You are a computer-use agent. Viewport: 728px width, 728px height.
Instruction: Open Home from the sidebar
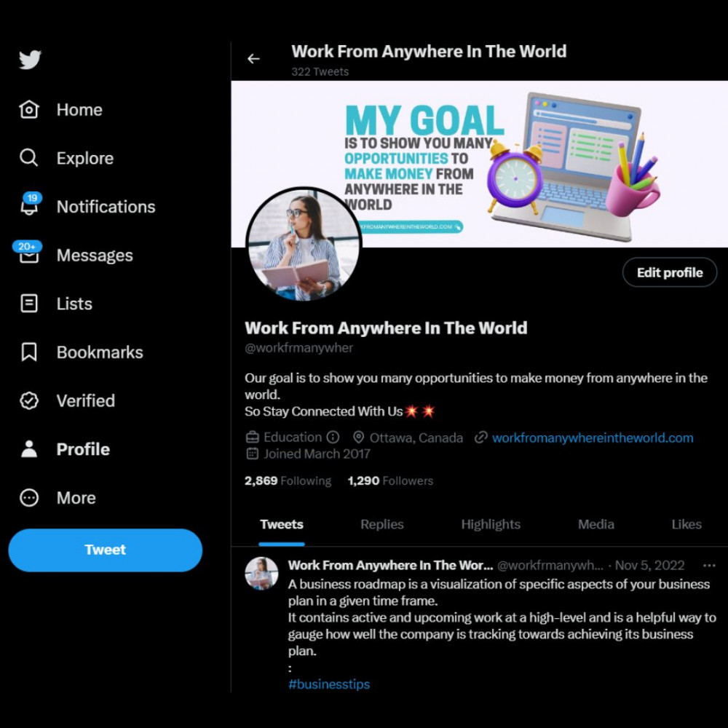pos(60,110)
